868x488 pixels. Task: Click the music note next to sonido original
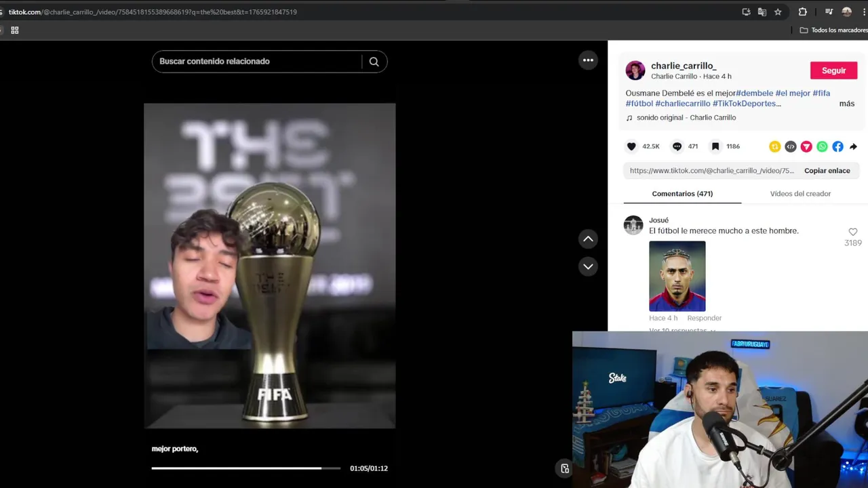629,118
